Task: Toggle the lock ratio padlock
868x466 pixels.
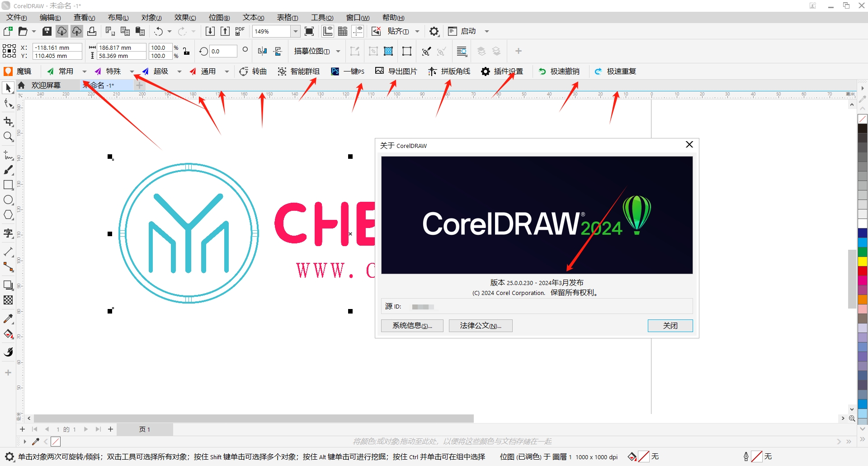Action: (186, 51)
